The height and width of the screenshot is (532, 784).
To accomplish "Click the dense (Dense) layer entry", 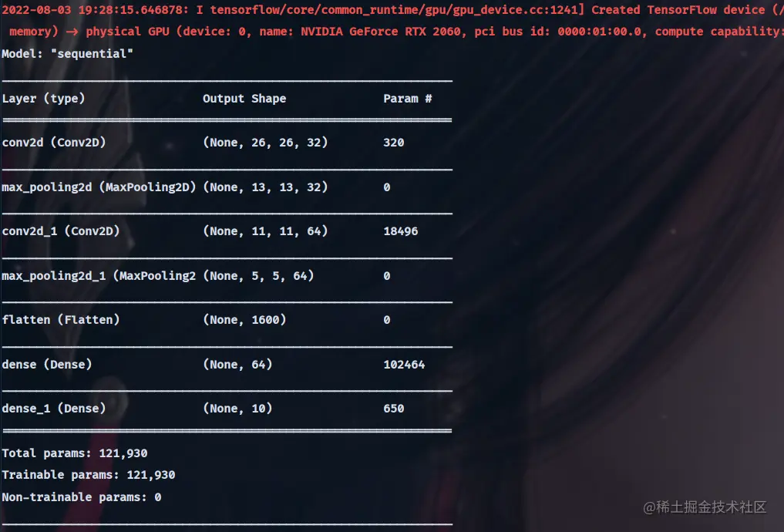I will [x=46, y=364].
